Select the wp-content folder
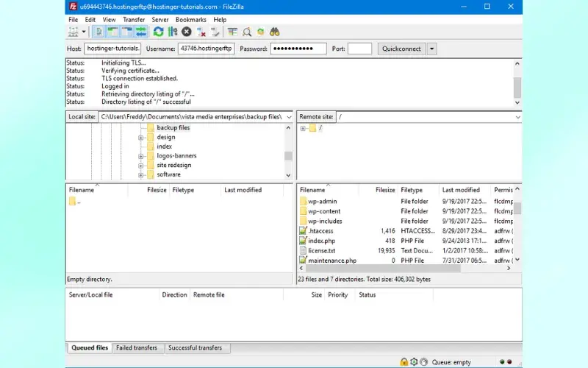Image resolution: width=588 pixels, height=368 pixels. 324,211
